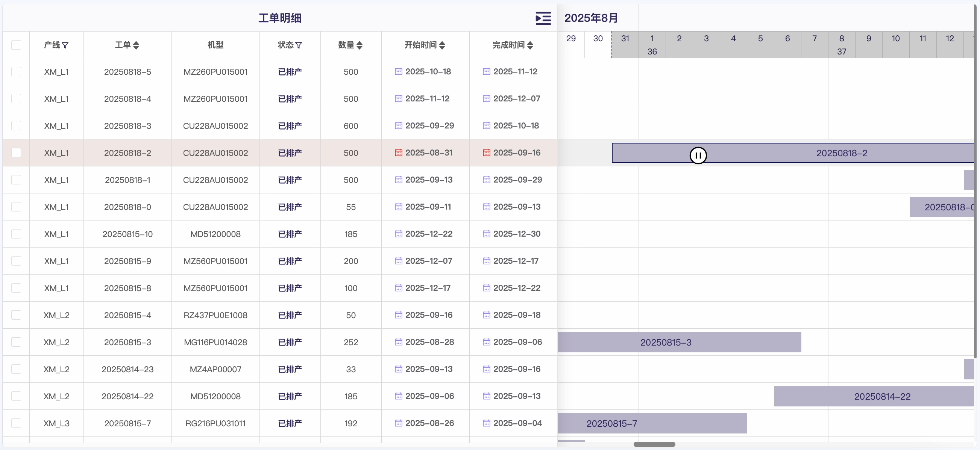Open calendar icon for 2025-11-12 completion date

[x=486, y=71]
